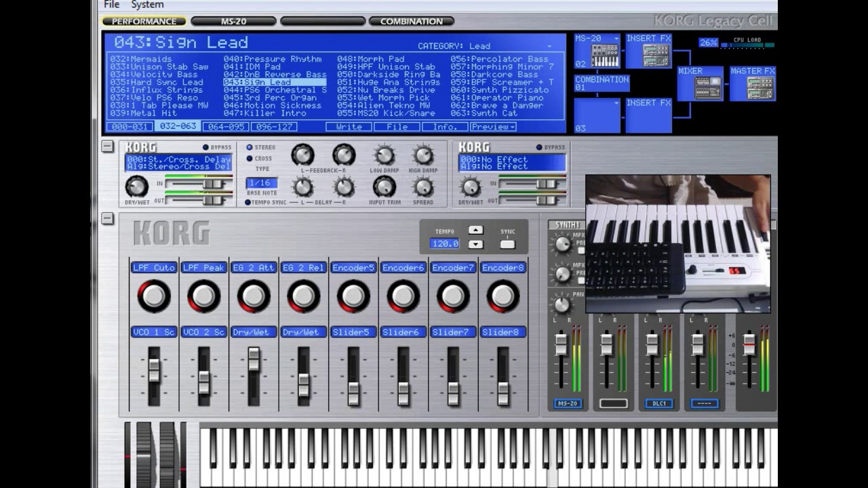Open the MASTER FX module icon
The image size is (868, 488).
pyautogui.click(x=759, y=87)
